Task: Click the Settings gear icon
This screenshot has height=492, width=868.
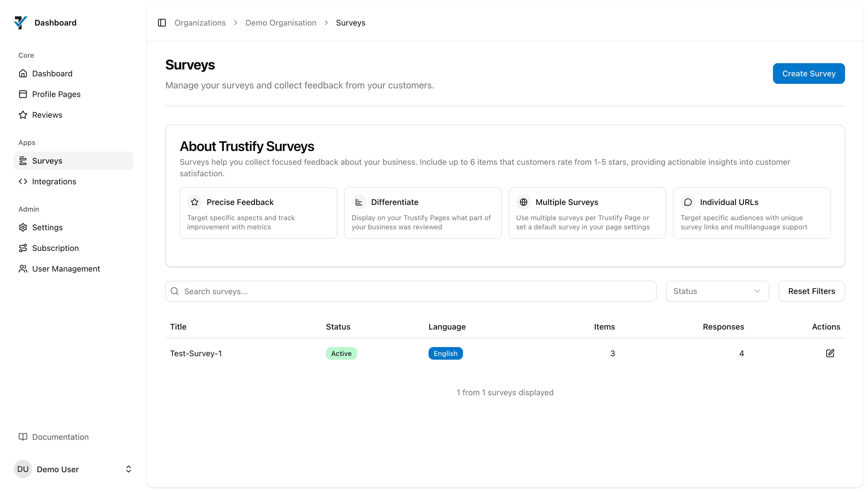Action: point(23,227)
